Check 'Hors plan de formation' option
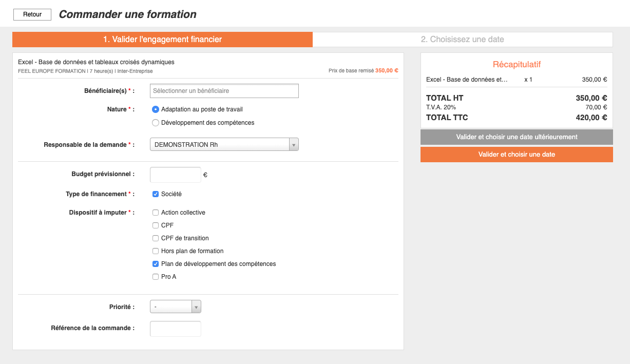630x364 pixels. (x=156, y=251)
